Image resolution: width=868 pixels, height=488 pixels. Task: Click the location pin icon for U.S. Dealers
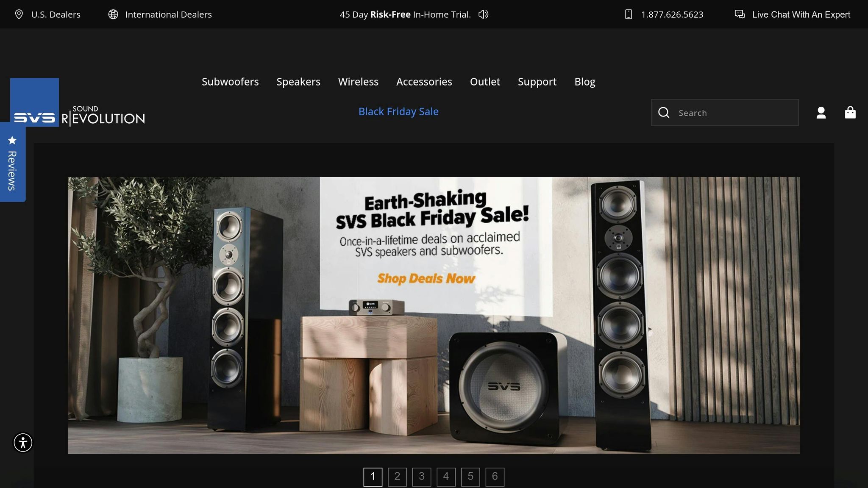click(19, 14)
